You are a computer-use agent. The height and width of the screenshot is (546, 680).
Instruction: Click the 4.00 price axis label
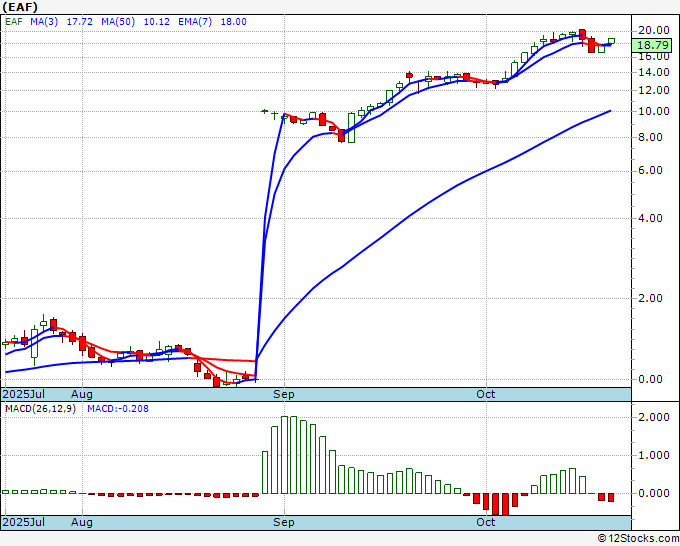point(650,218)
